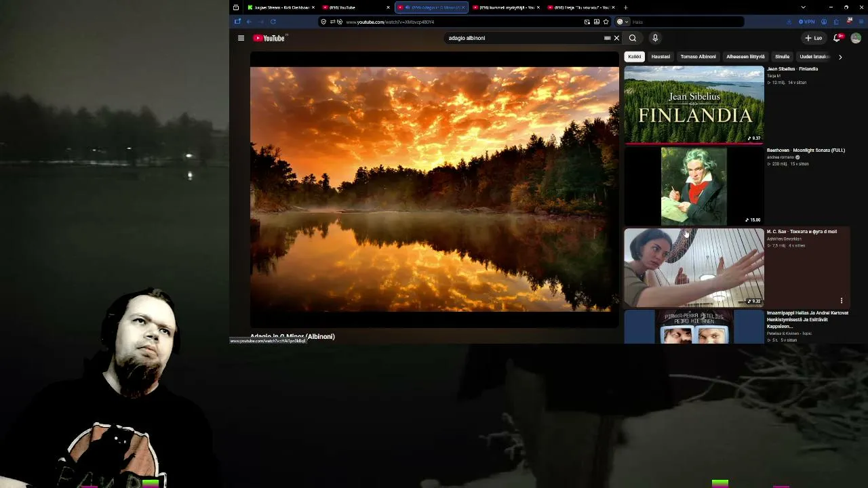This screenshot has height=488, width=868.
Task: Open the harp player video thumbnail
Action: [694, 267]
